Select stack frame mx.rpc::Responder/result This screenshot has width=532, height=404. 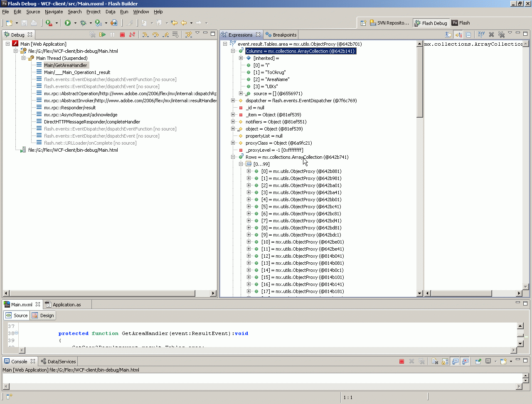point(70,108)
